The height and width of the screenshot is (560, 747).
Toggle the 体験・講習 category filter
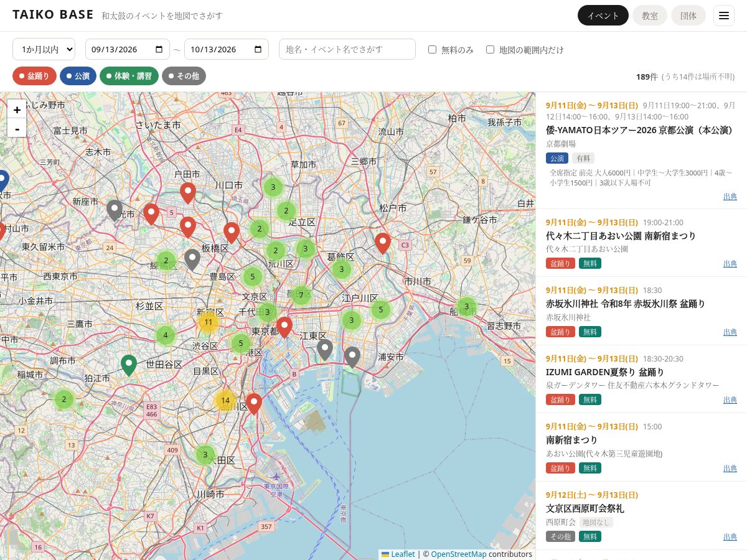tap(129, 76)
